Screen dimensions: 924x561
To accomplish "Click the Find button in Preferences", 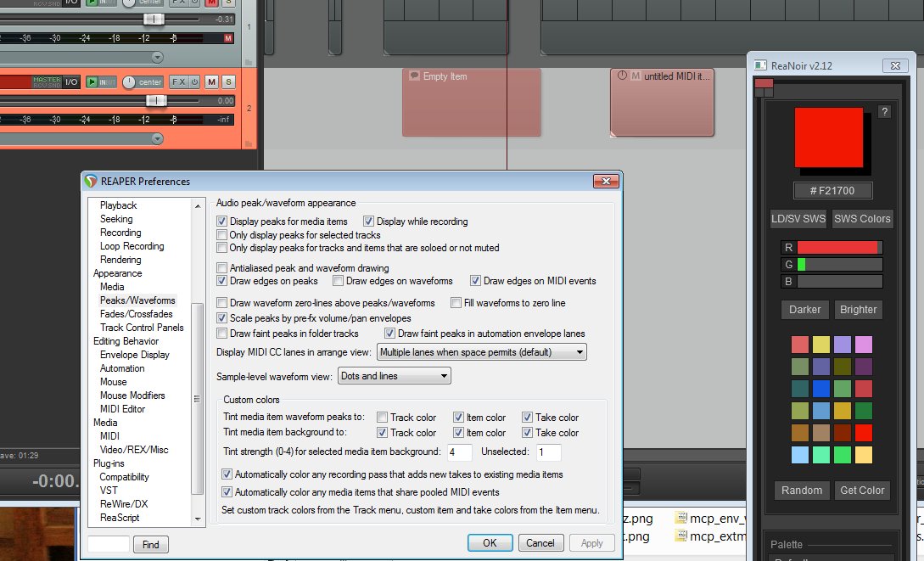I will 151,545.
